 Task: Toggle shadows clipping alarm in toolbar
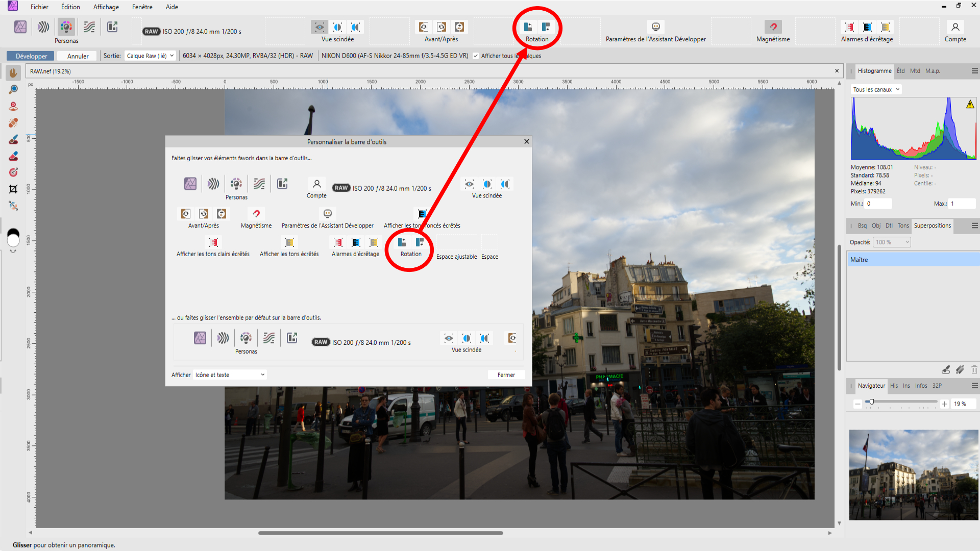tap(867, 27)
